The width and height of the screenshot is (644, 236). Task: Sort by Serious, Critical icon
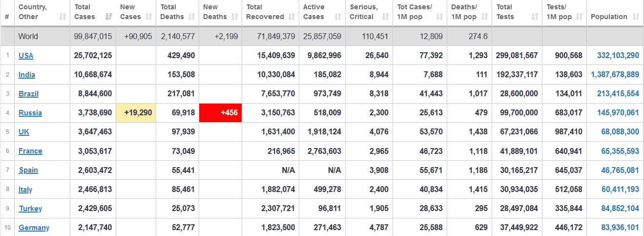click(385, 17)
